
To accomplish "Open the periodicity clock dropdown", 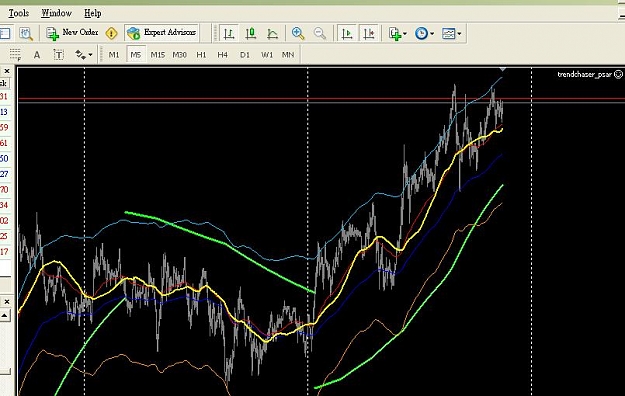I will [424, 33].
